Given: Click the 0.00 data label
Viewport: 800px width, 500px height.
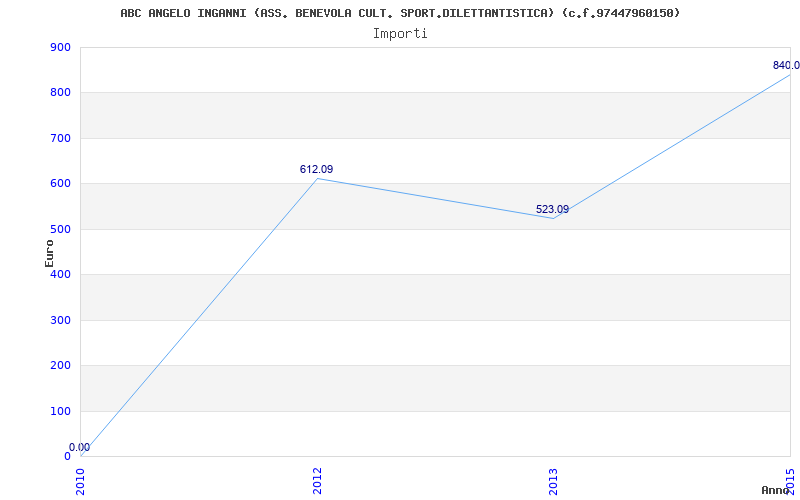Looking at the screenshot, I should coord(80,447).
